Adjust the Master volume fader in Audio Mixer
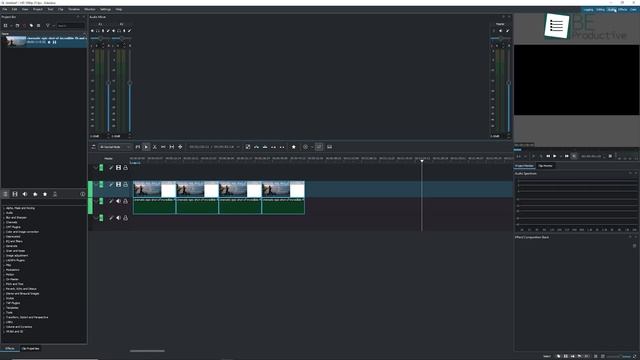640x360 pixels. point(509,83)
